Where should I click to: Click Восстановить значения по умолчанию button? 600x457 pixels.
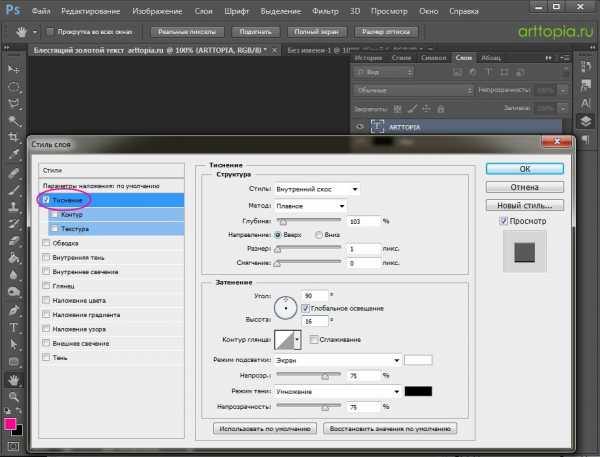[x=390, y=429]
